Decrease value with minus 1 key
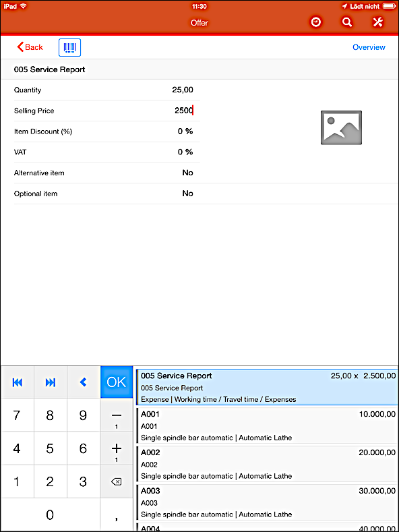Image resolution: width=399 pixels, height=532 pixels. [x=117, y=415]
